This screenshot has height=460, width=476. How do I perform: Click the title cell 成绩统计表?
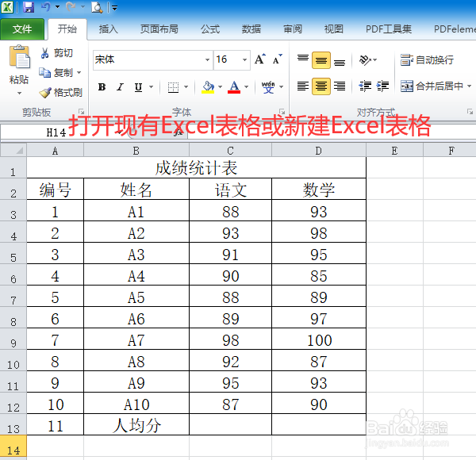pos(197,167)
